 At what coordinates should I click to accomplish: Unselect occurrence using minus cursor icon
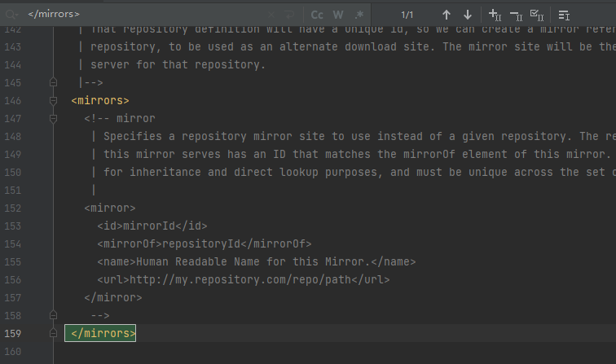pos(516,15)
